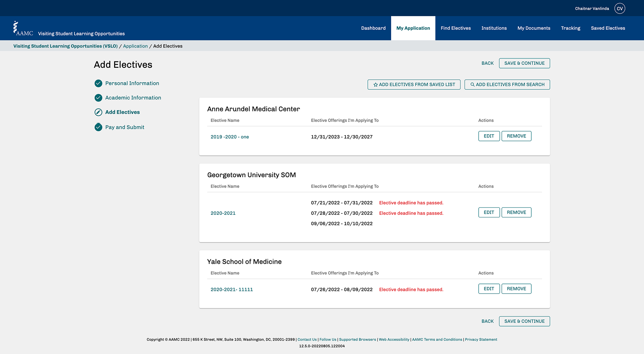This screenshot has height=354, width=644.
Task: Click the Chaitnar Vanlinda user name
Action: click(592, 9)
